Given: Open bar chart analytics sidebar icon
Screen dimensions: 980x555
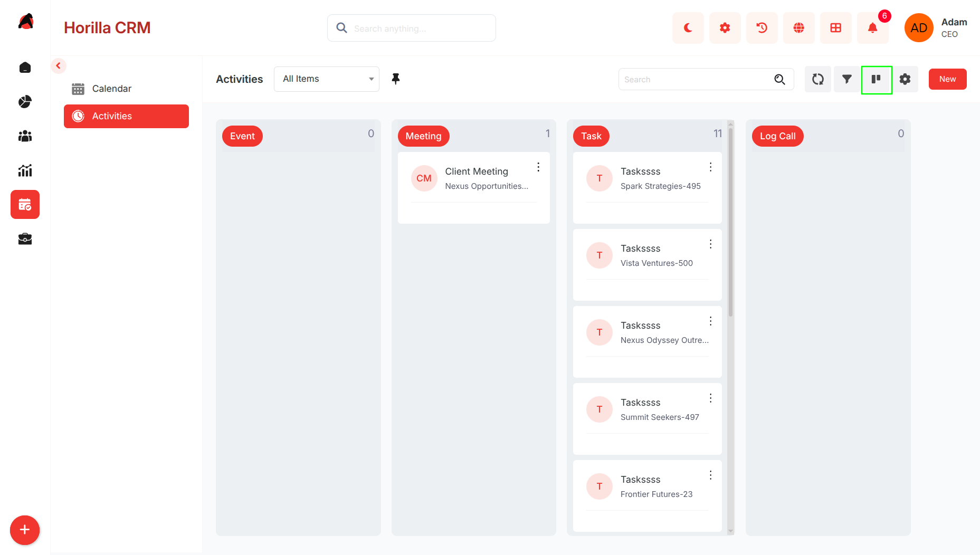Looking at the screenshot, I should tap(25, 170).
